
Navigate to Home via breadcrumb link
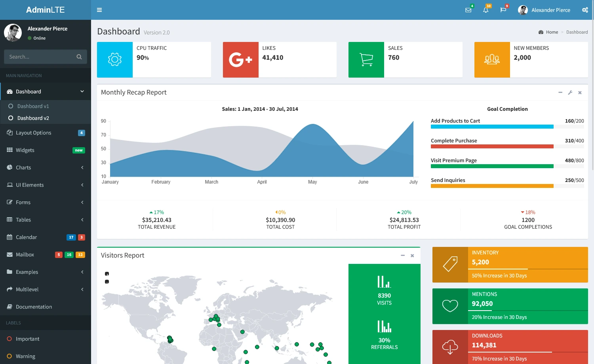click(551, 32)
